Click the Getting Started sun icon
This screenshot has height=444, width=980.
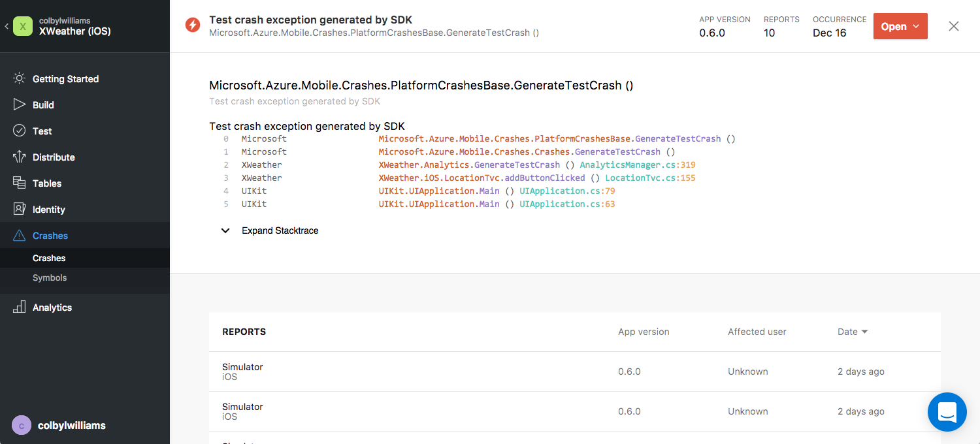coord(20,78)
